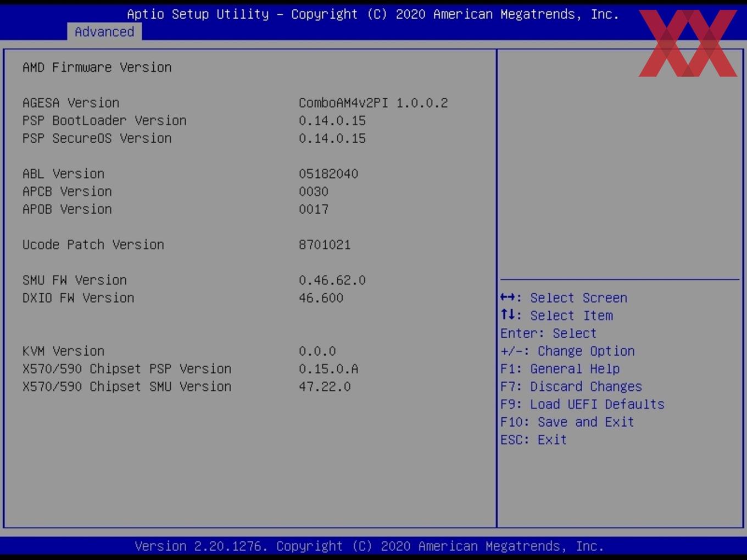Click the Chipset PSP value 0.15.0.A
The width and height of the screenshot is (747, 560).
tap(328, 369)
